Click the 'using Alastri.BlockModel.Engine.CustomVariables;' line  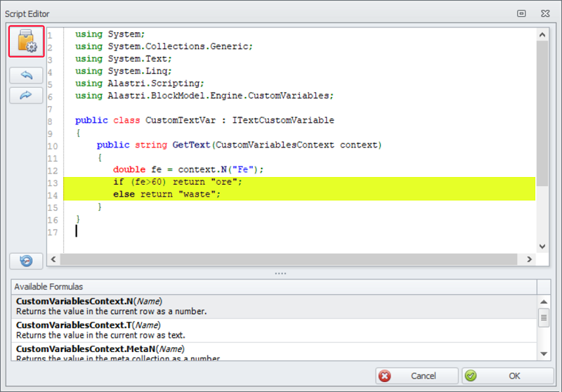(204, 96)
